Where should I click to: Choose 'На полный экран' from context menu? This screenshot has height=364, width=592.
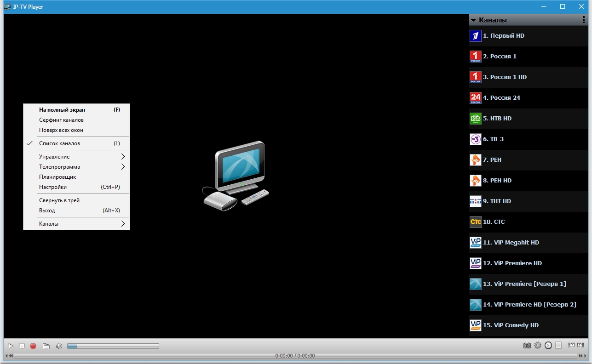pos(62,110)
